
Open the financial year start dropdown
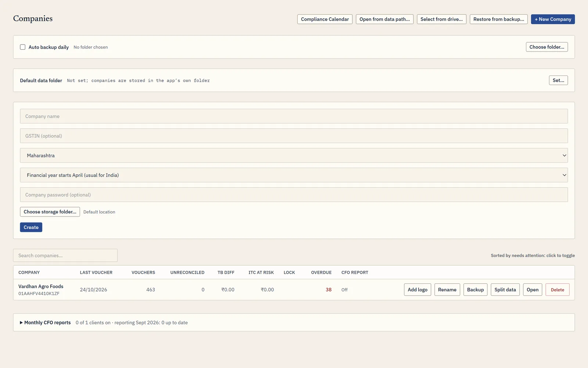(294, 175)
